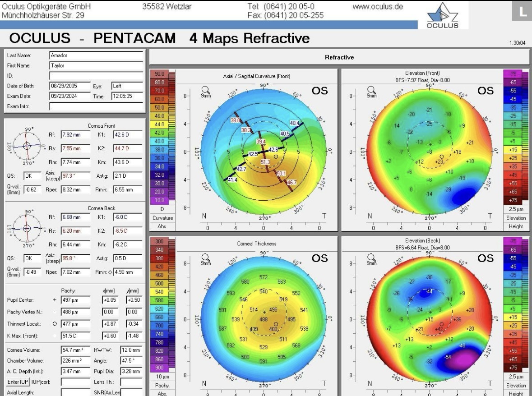
Task: Focus the empty Exam Info field
Action: [x=97, y=106]
